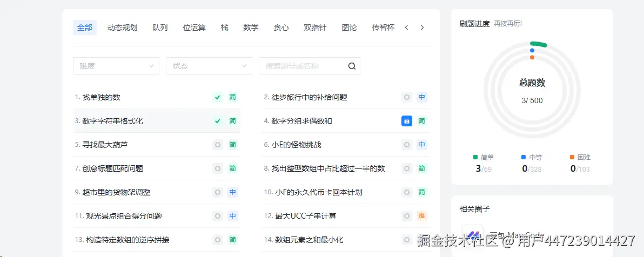Open the 难度 difficulty dropdown
644x257 pixels.
pos(116,66)
